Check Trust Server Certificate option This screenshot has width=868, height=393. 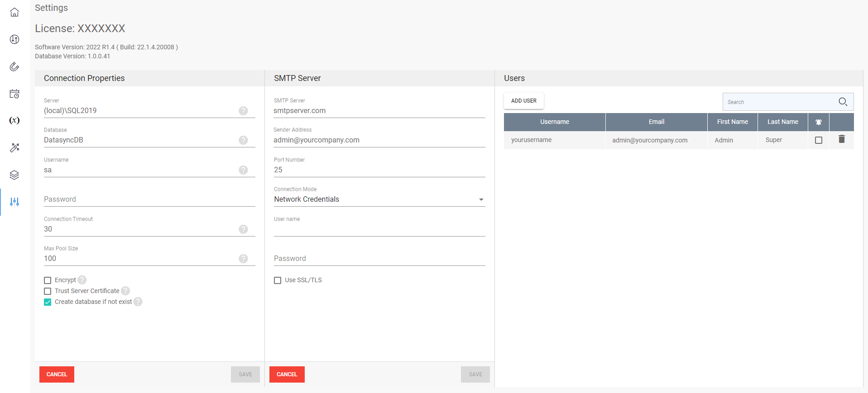tap(48, 291)
